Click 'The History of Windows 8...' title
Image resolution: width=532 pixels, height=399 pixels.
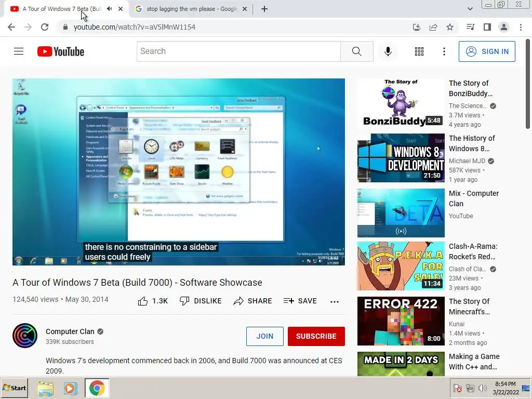pyautogui.click(x=472, y=143)
